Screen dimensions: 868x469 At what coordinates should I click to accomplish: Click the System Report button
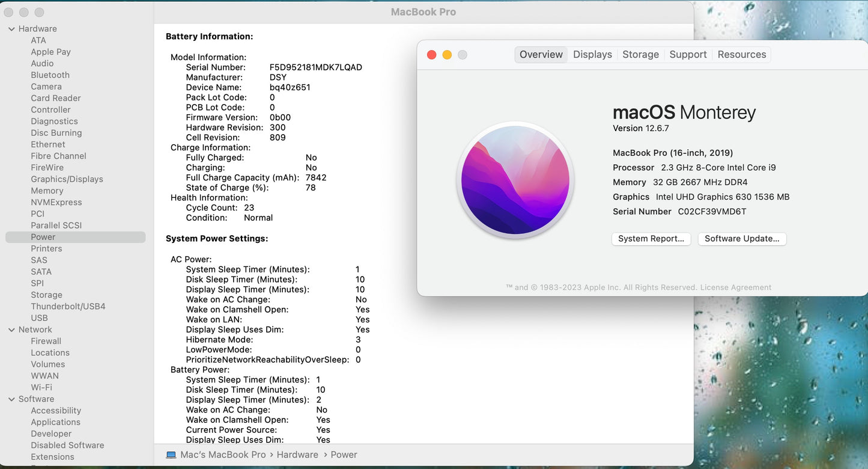(651, 239)
